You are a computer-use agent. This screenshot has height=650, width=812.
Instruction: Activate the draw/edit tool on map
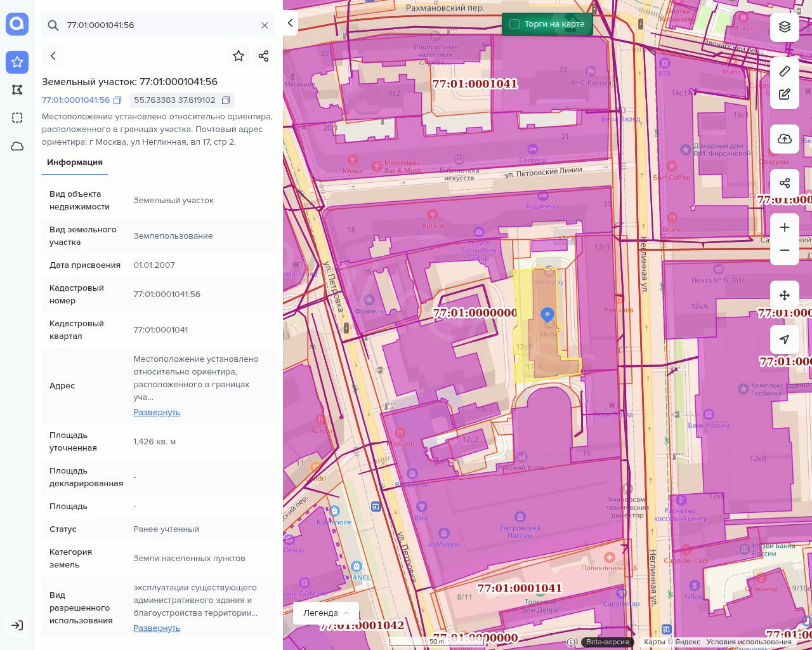pyautogui.click(x=785, y=95)
